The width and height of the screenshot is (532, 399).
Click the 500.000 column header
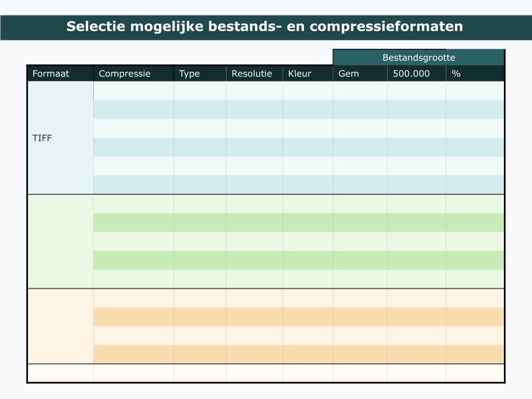[x=417, y=73]
